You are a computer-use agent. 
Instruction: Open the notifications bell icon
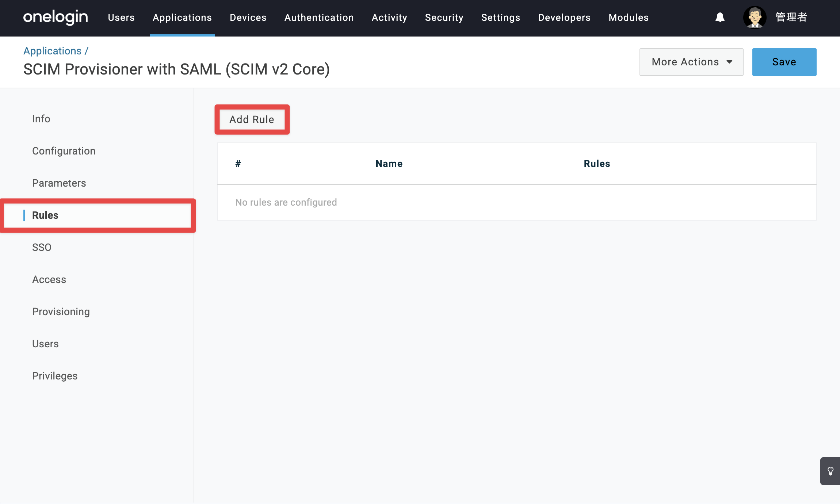point(720,17)
